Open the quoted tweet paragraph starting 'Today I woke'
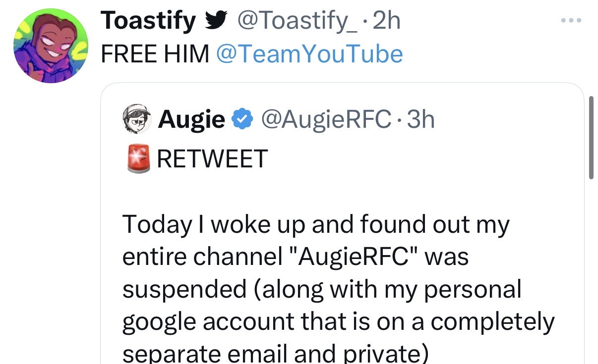 [x=339, y=289]
